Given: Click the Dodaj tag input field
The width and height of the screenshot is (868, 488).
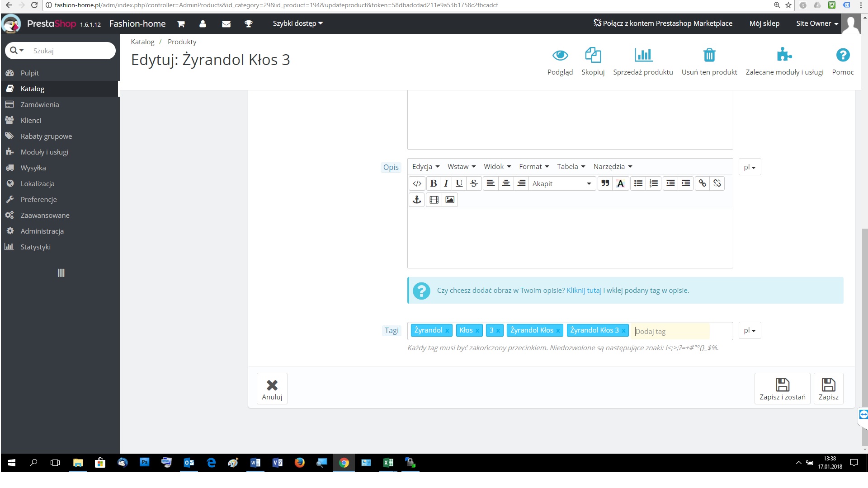Looking at the screenshot, I should tap(671, 331).
